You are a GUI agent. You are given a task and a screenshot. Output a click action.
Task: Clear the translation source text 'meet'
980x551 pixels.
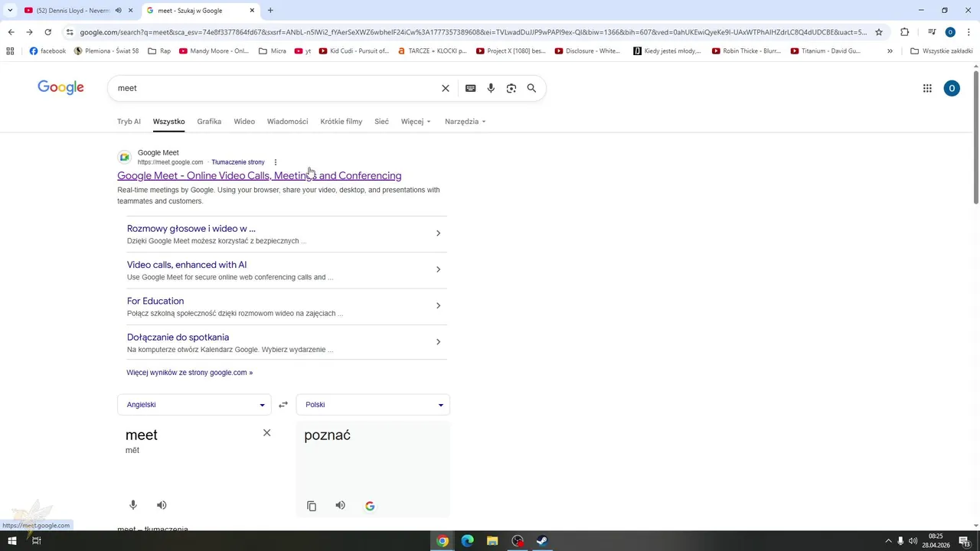(x=266, y=433)
